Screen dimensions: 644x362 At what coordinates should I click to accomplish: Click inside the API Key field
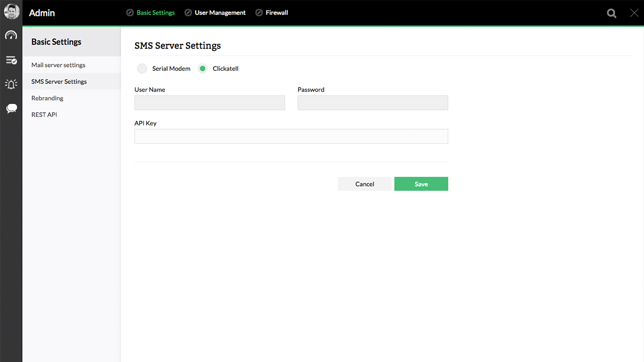coord(291,136)
